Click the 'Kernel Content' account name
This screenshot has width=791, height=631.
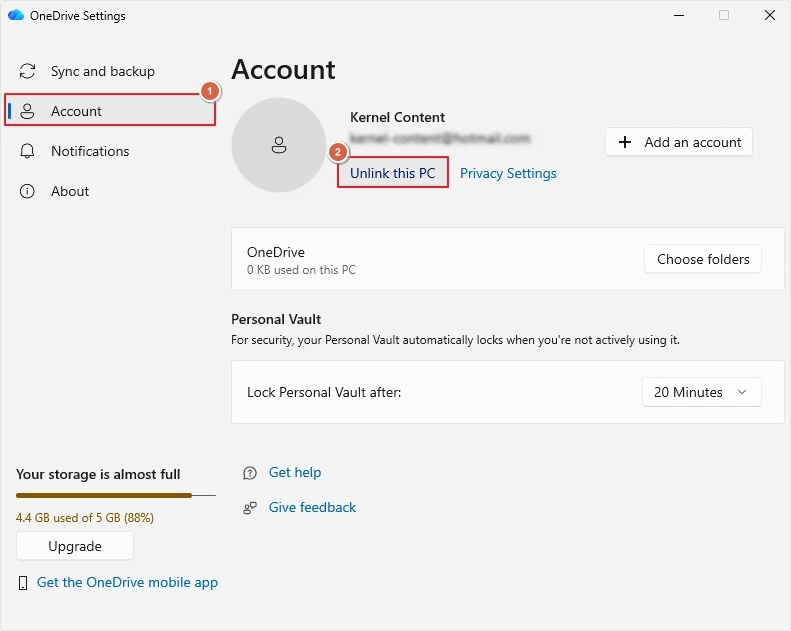[397, 117]
